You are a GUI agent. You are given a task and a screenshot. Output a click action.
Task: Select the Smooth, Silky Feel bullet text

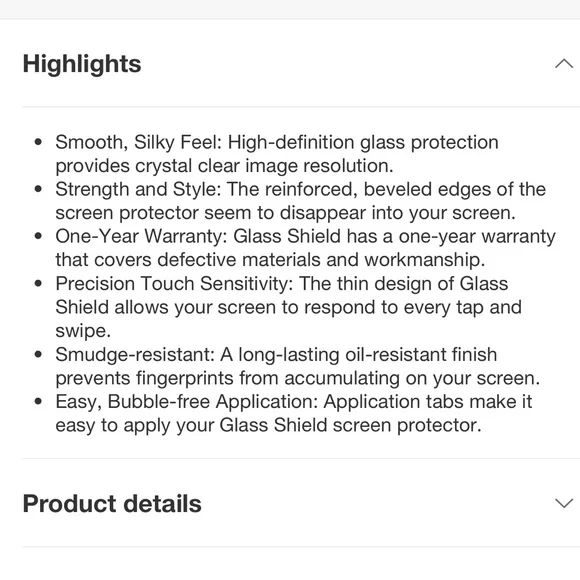point(277,154)
